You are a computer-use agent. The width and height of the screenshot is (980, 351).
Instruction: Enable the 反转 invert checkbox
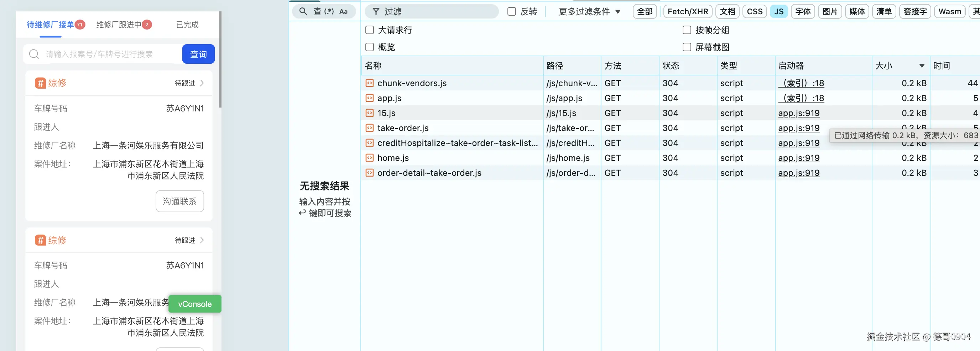[x=512, y=11]
